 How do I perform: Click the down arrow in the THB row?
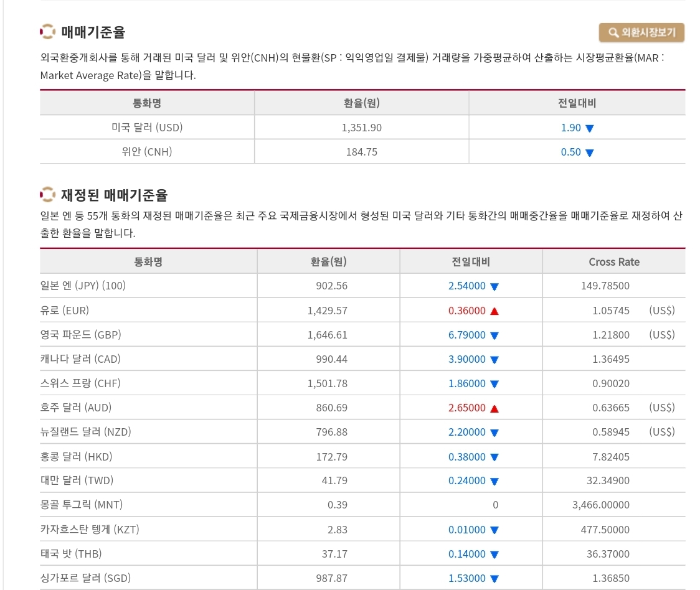click(x=494, y=555)
